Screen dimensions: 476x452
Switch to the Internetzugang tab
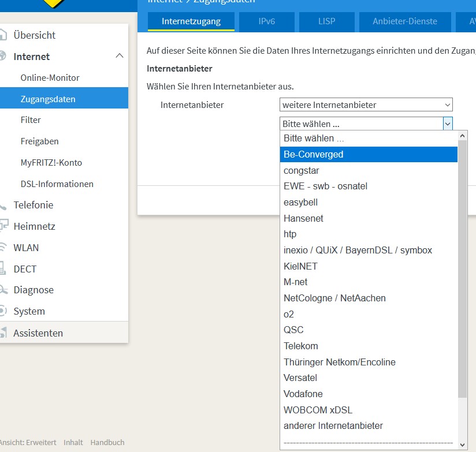[x=191, y=21]
